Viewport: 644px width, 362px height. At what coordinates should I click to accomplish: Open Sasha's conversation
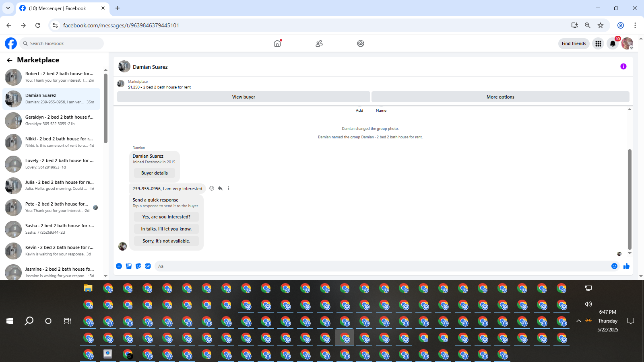52,229
